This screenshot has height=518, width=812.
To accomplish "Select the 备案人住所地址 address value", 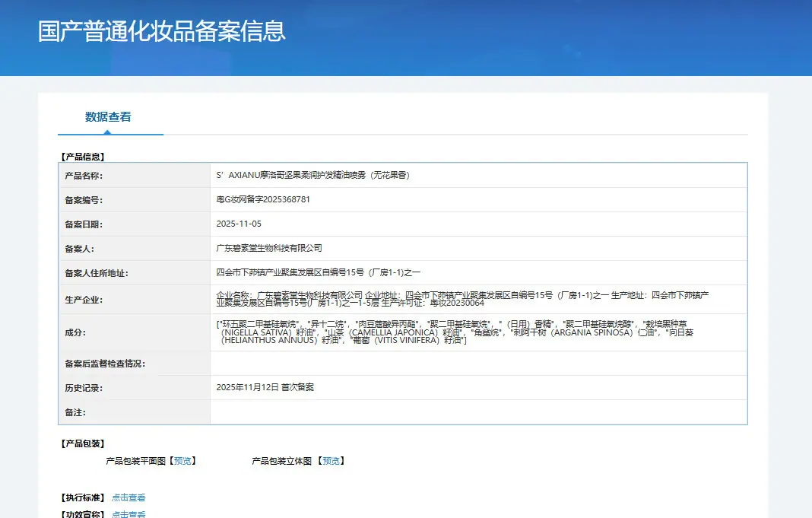I will [319, 272].
